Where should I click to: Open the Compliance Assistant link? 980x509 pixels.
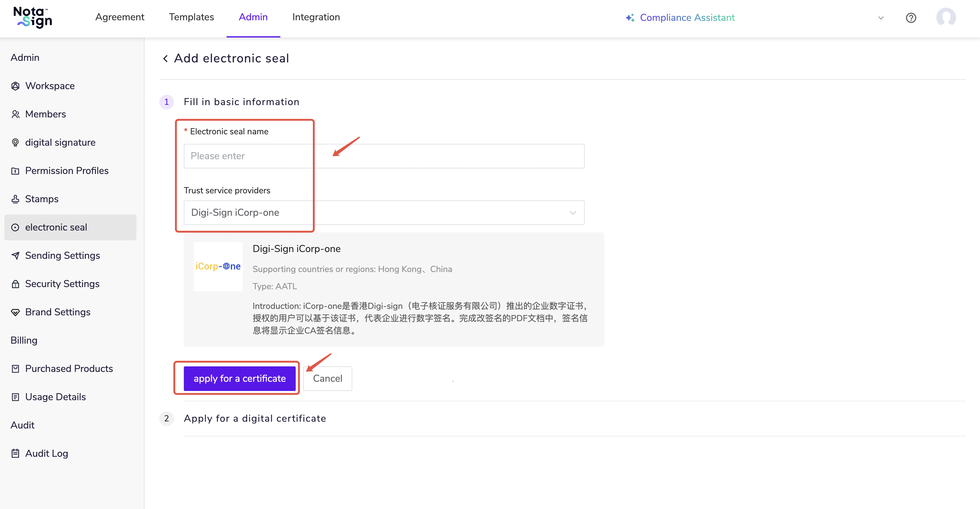687,18
